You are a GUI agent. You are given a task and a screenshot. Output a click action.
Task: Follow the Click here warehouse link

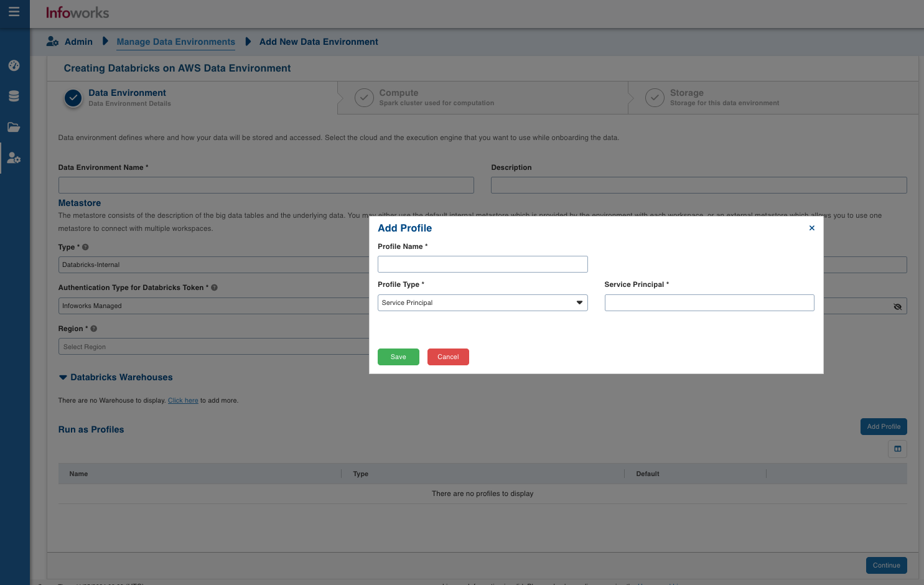click(183, 400)
